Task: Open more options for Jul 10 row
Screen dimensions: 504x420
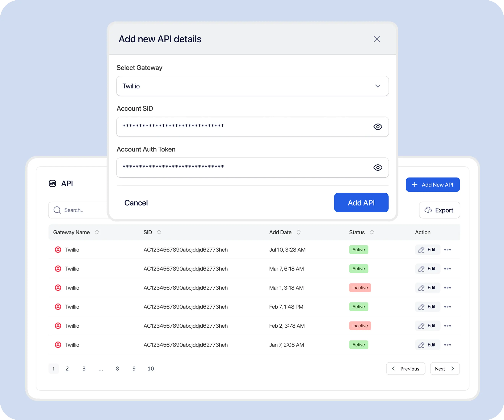Action: click(x=447, y=250)
